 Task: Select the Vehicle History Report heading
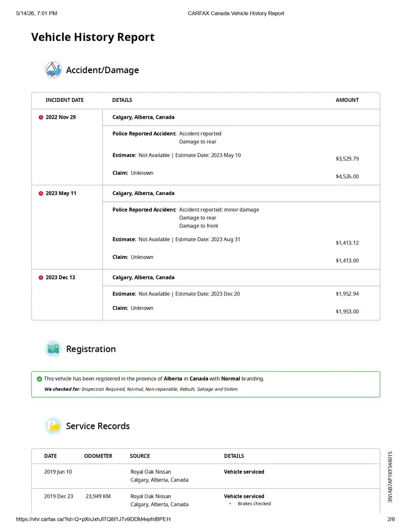(x=93, y=37)
